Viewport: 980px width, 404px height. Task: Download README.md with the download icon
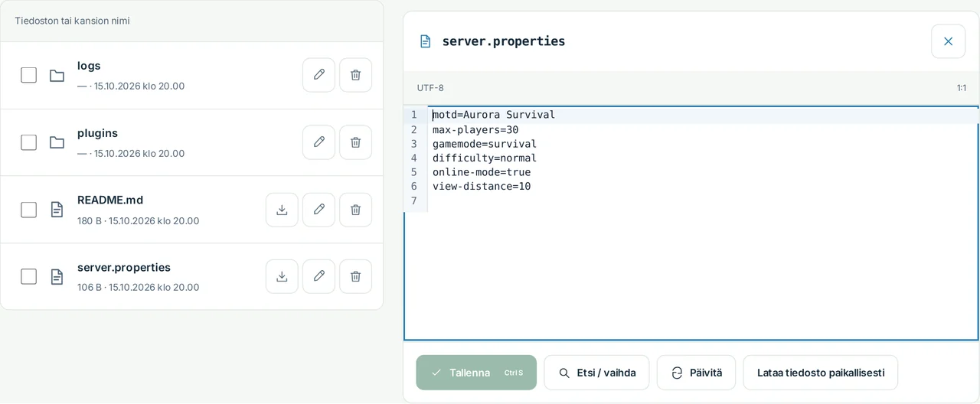point(282,210)
